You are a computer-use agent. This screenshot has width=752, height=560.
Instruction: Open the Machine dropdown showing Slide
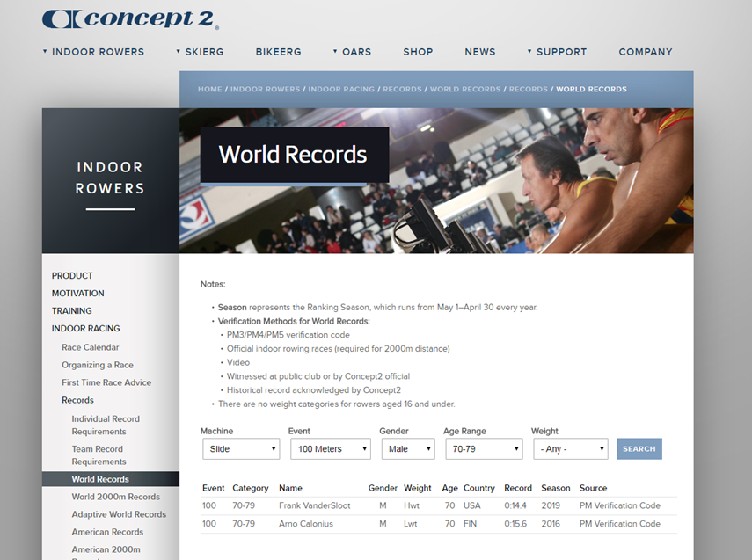click(x=241, y=449)
